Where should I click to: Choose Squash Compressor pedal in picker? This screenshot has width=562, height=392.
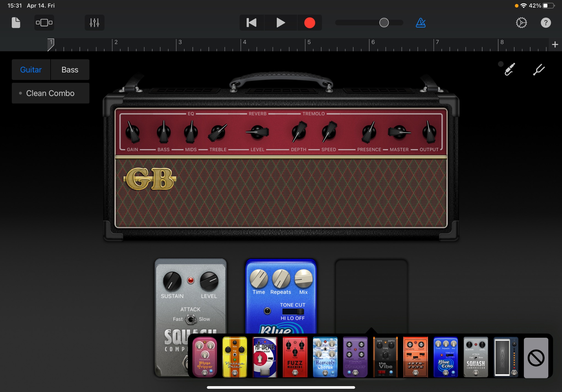point(476,357)
